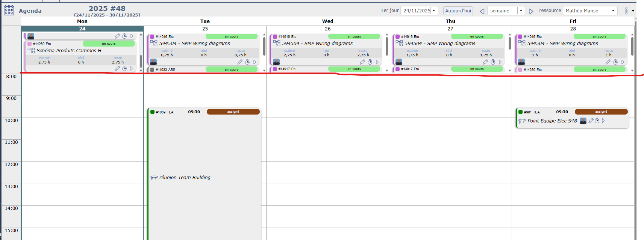Select the Monday 24 day header

[x=82, y=29]
